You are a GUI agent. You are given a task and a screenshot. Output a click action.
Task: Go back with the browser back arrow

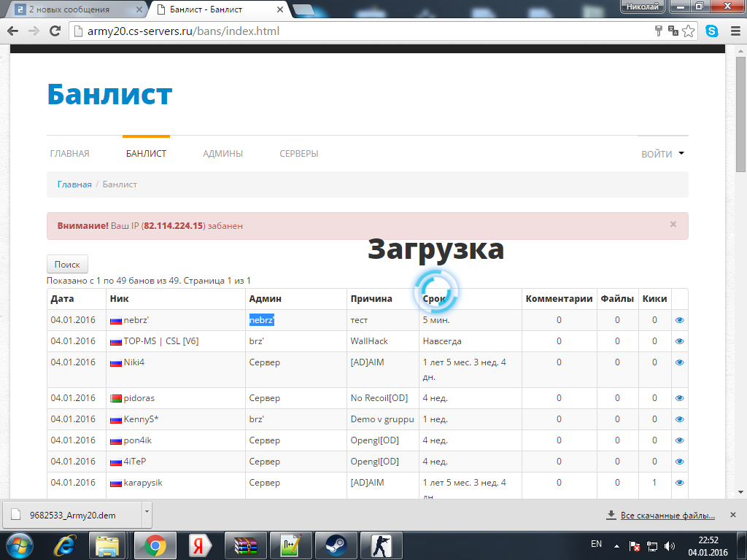pyautogui.click(x=13, y=31)
